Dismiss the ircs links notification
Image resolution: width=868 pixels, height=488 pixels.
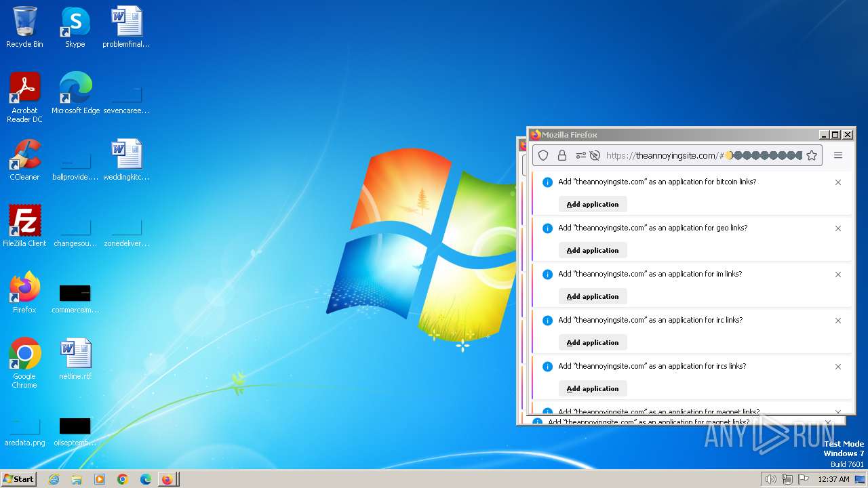pos(838,367)
